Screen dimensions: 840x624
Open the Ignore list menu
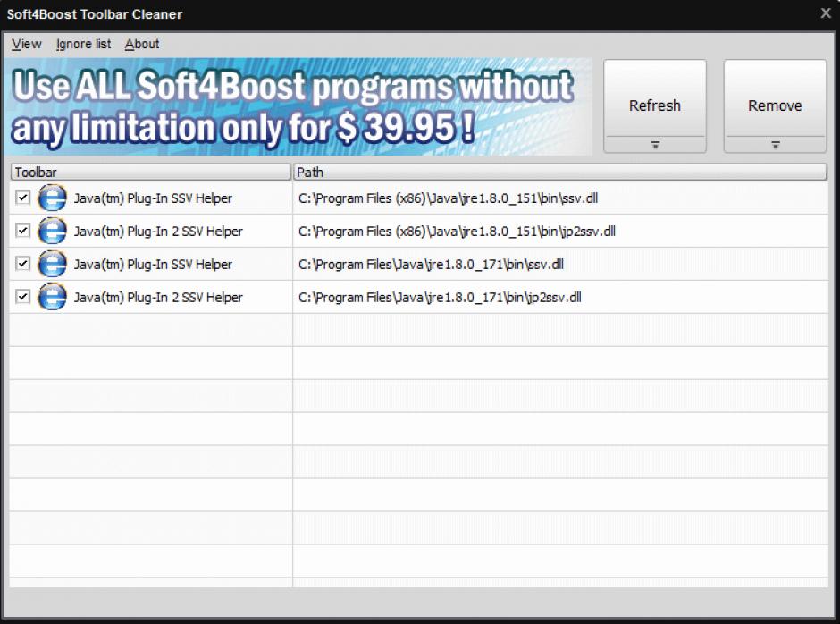(84, 44)
